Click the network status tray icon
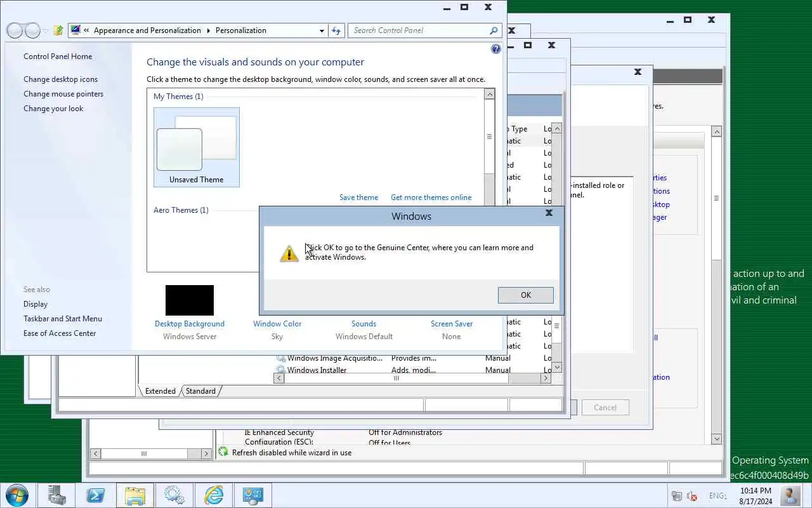The image size is (812, 508). pos(677,496)
